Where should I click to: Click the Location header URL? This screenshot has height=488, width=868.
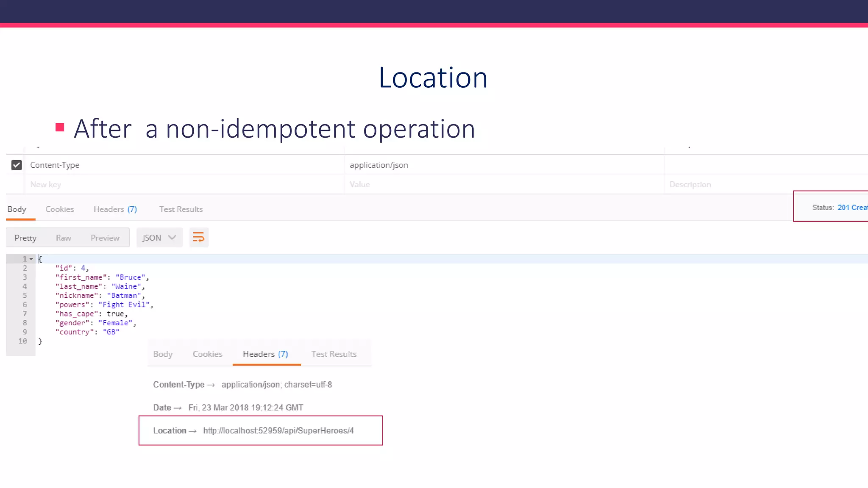point(278,431)
